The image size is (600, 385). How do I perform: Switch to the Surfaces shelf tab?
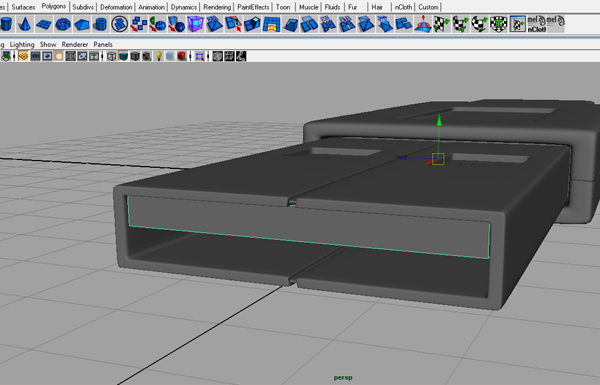(23, 7)
